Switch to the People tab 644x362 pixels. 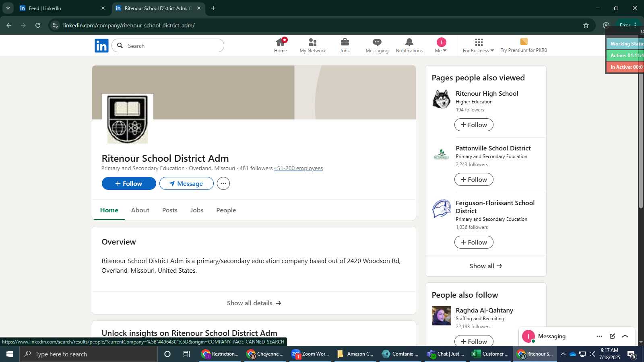(226, 210)
